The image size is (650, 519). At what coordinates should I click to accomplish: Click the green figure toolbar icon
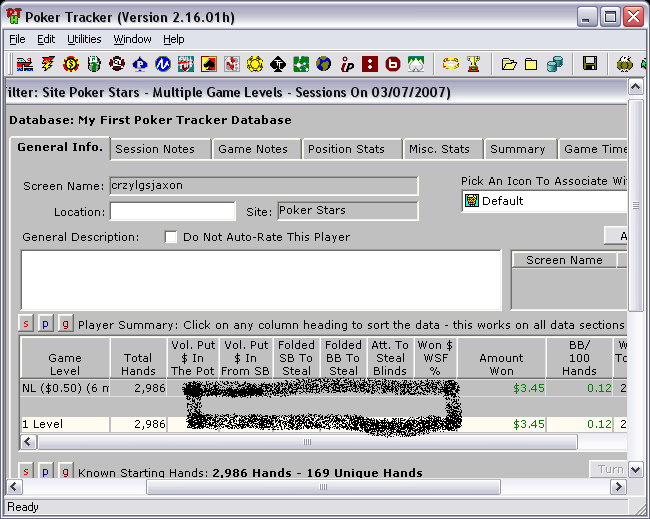tap(94, 64)
